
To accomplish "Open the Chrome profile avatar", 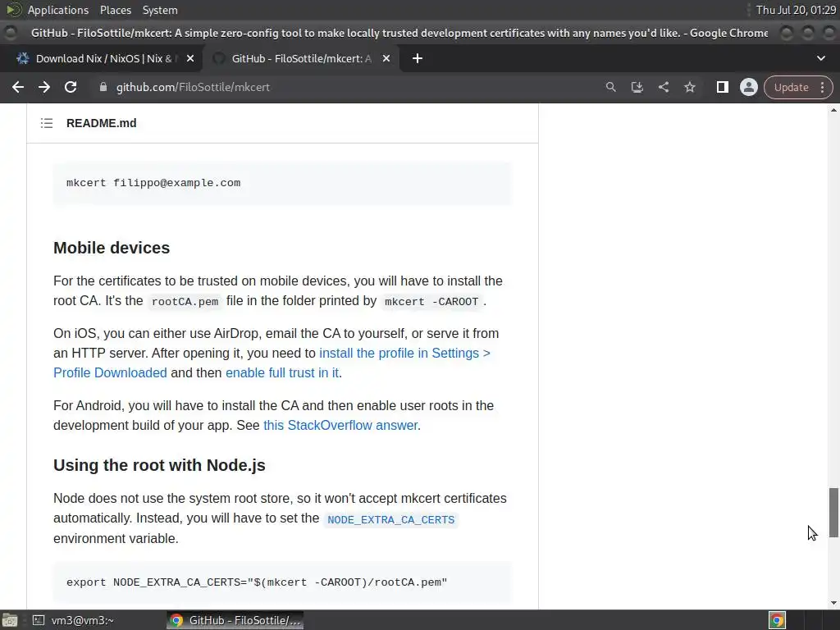I will [748, 87].
